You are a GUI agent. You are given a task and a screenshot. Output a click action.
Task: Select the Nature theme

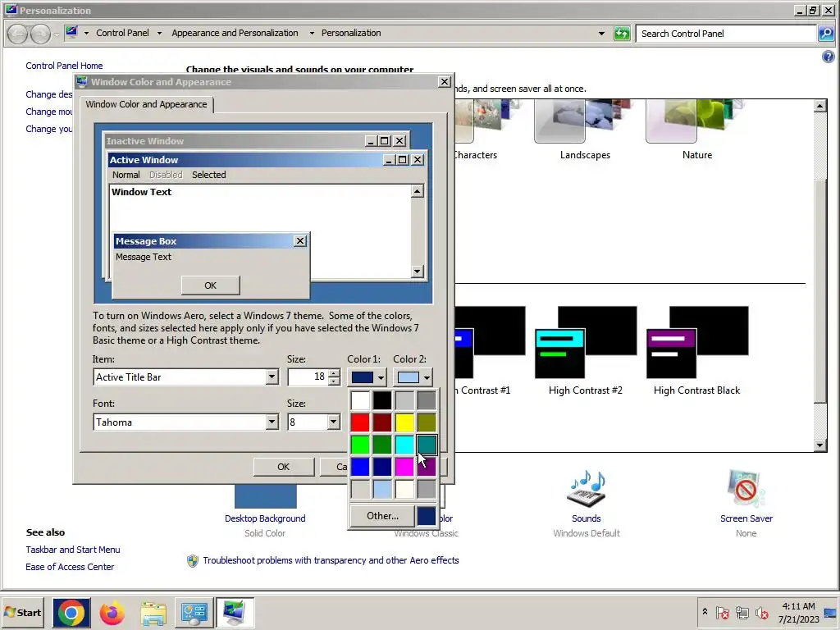pos(697,130)
